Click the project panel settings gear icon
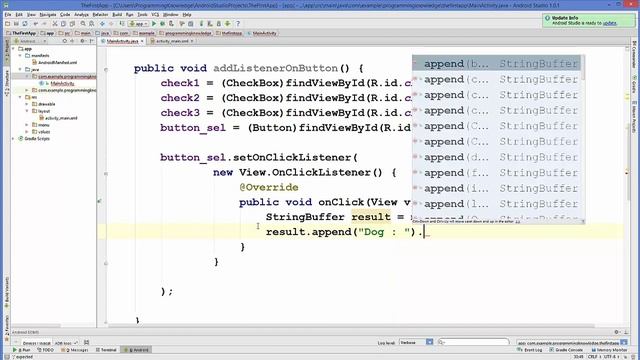 [x=82, y=41]
